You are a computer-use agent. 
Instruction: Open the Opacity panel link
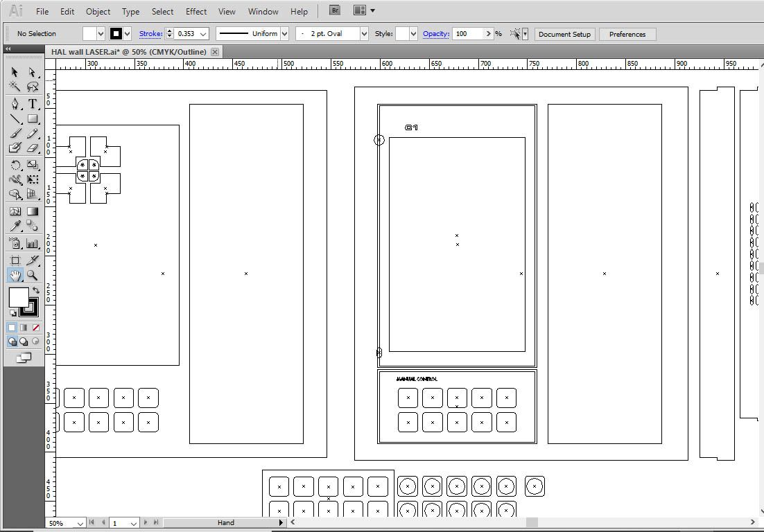(x=435, y=33)
